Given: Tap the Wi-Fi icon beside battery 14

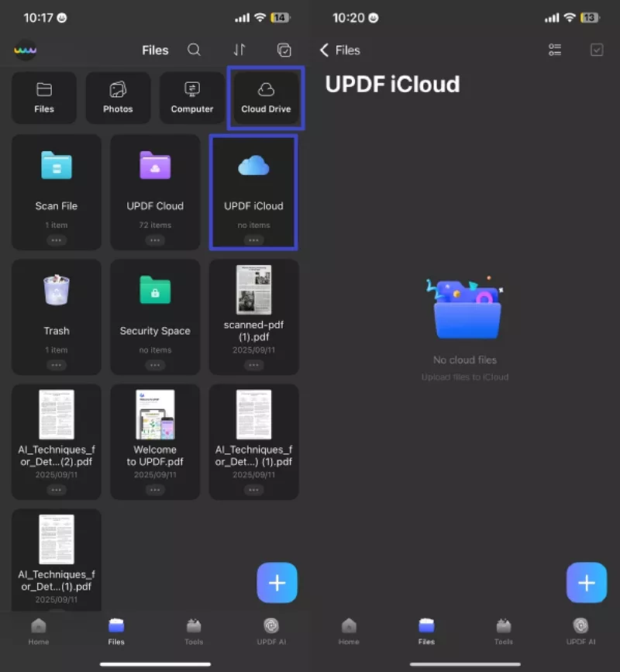Looking at the screenshot, I should 260,18.
